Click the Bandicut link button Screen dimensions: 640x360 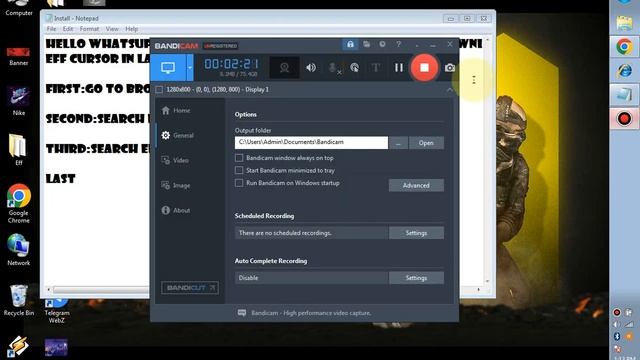coord(190,288)
